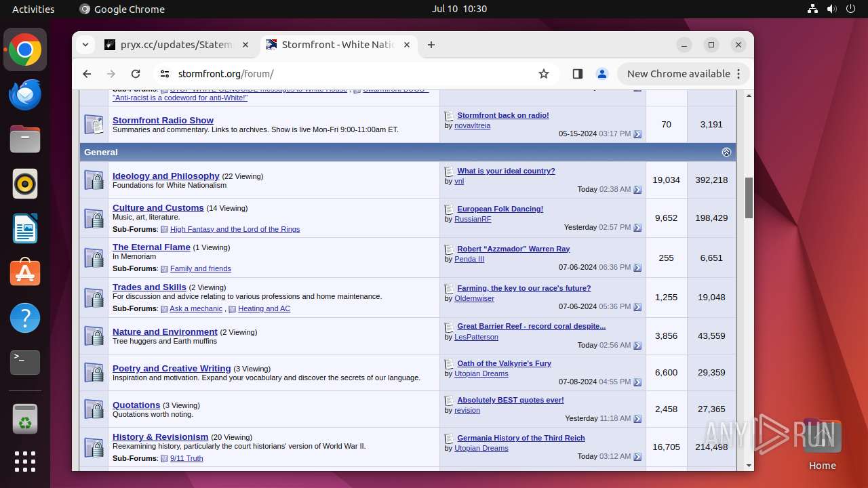868x488 pixels.
Task: Open the Absolutely BEST quotes ever! thread
Action: point(511,400)
